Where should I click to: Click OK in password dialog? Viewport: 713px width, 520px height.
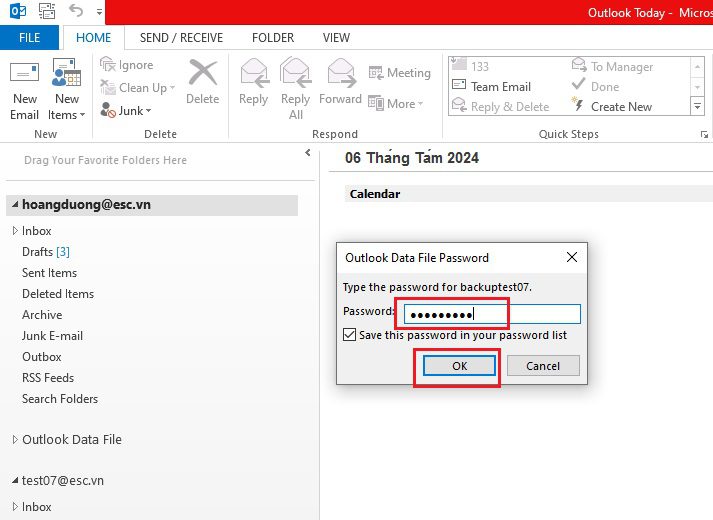[459, 365]
